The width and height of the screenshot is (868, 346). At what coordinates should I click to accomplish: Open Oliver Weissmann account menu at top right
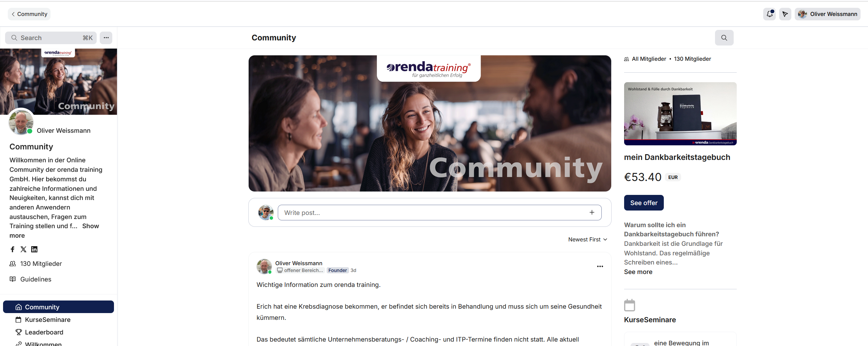(827, 14)
